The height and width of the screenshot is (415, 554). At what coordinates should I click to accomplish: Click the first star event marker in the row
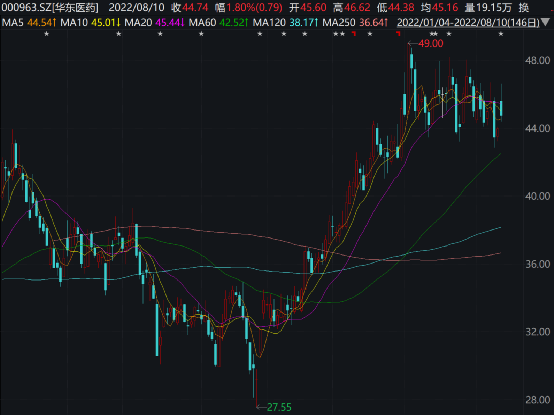pos(46,34)
